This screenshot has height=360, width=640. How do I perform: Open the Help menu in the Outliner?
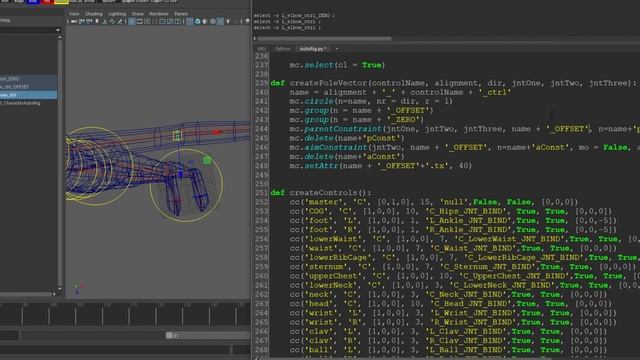pyautogui.click(x=5, y=20)
